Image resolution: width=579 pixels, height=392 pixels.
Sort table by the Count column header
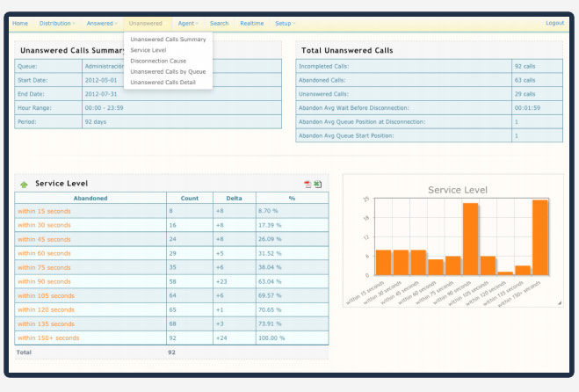189,198
